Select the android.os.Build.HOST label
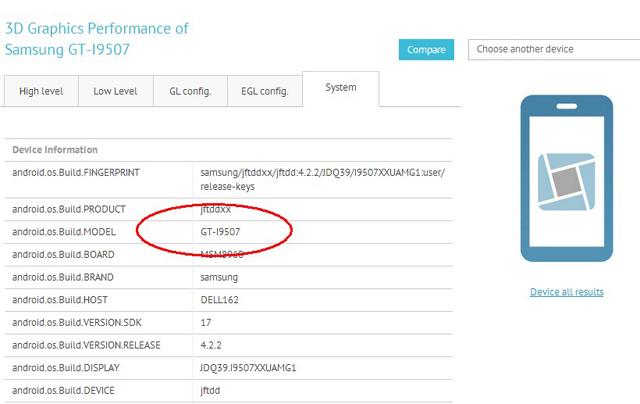Screen dimensions: 640x404 60,300
